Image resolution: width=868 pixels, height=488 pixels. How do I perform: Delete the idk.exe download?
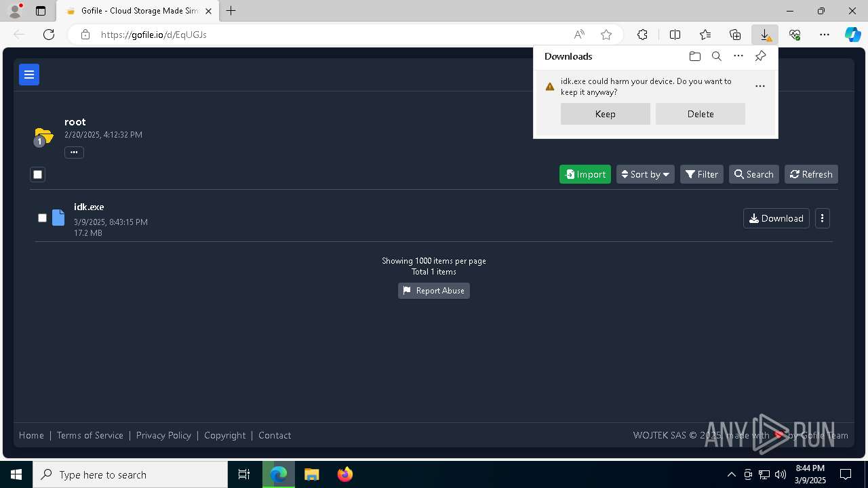pos(701,114)
